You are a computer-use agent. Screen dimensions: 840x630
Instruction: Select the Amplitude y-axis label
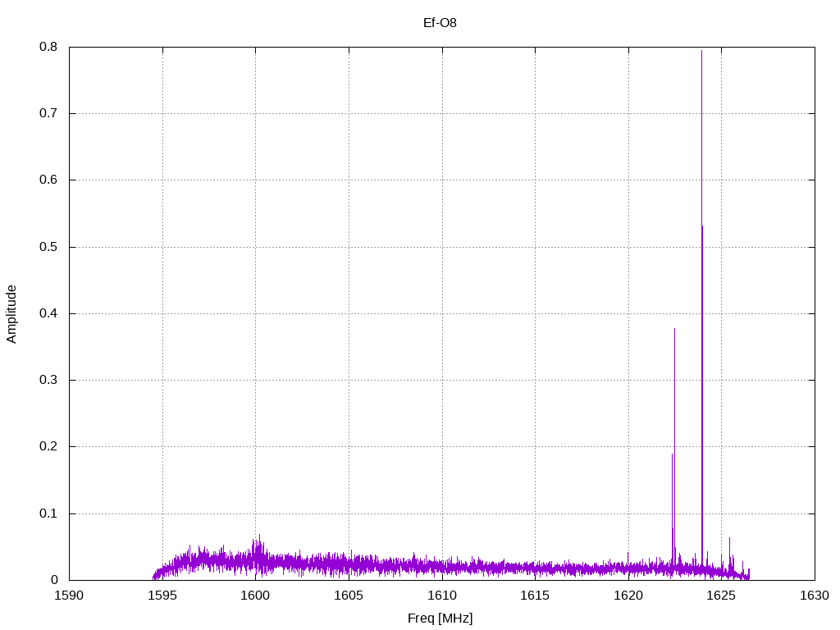(x=11, y=314)
